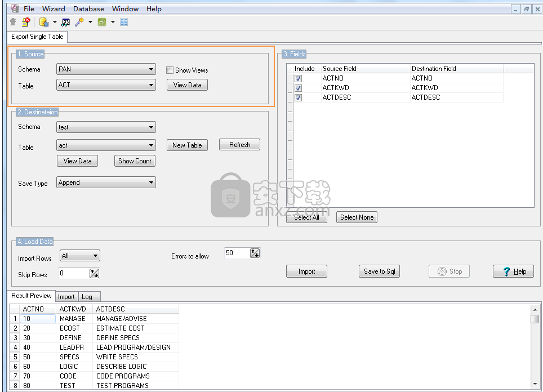Image resolution: width=543 pixels, height=392 pixels.
Task: Click the gray connect user icon
Action: 13,22
